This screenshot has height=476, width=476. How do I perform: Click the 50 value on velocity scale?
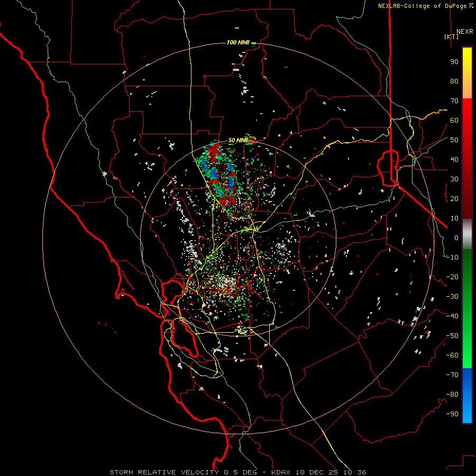454,140
